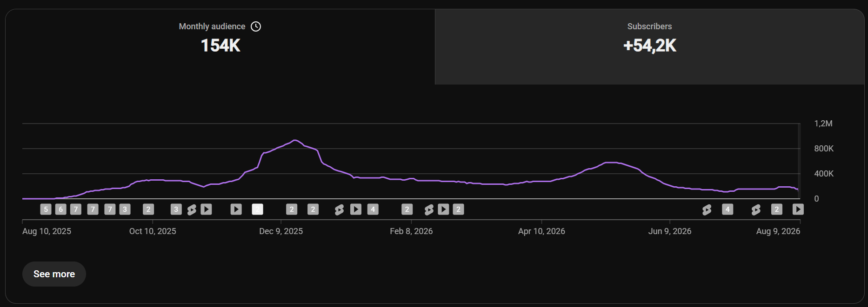Select the second 2 marker after Dec 9, 2025 tick
The height and width of the screenshot is (307, 868).
click(x=313, y=209)
